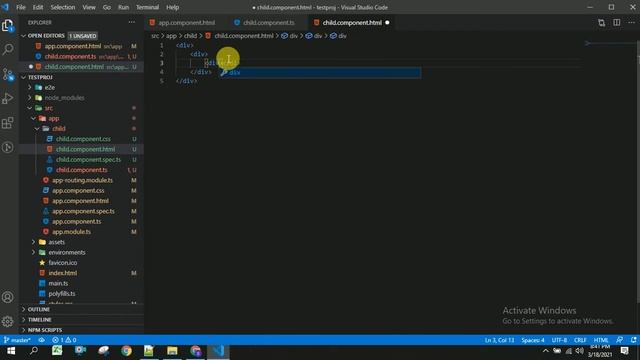The image size is (640, 360).
Task: Open Explorer more actions ellipsis
Action: pos(131,22)
